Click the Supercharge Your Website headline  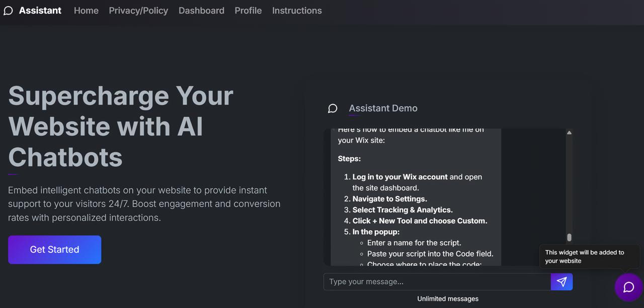click(x=121, y=127)
